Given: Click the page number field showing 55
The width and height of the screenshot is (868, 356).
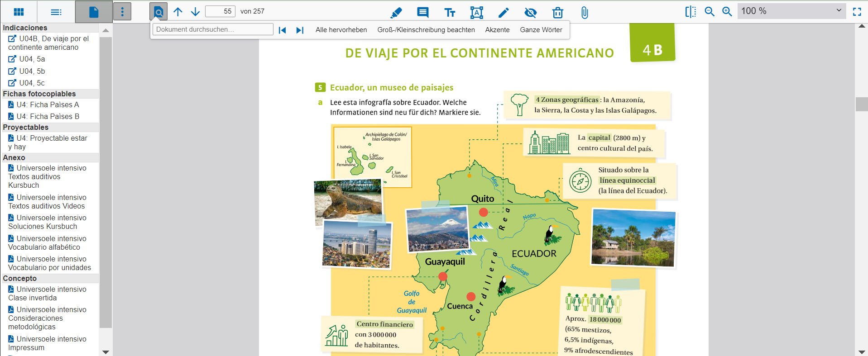Looking at the screenshot, I should pyautogui.click(x=220, y=11).
